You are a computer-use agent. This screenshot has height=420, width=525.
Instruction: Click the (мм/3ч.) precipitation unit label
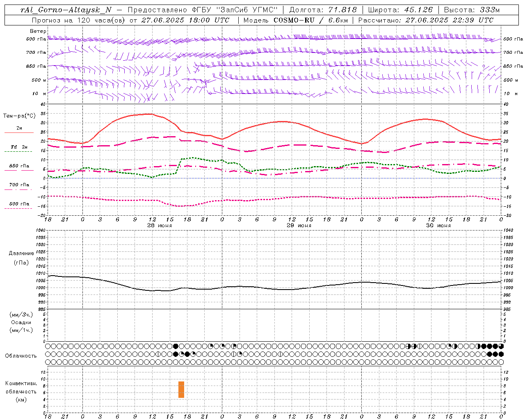[21, 315]
